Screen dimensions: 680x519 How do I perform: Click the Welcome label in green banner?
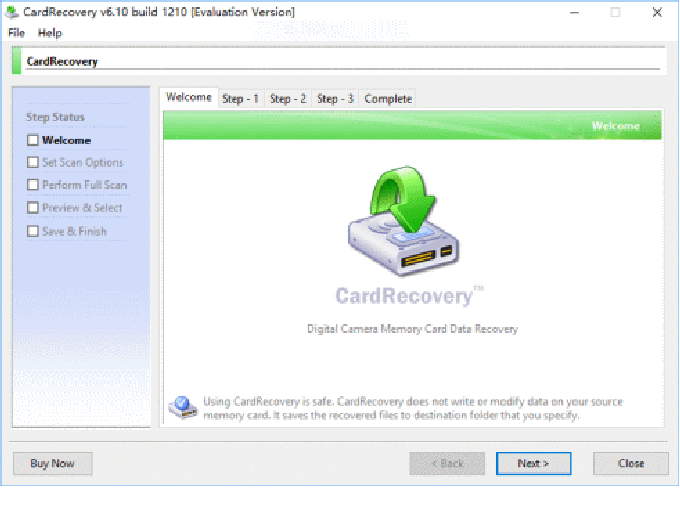(x=616, y=126)
